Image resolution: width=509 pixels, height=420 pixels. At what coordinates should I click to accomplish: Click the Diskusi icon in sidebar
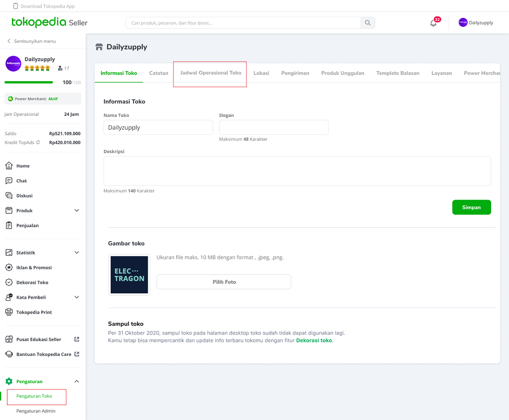(x=9, y=195)
